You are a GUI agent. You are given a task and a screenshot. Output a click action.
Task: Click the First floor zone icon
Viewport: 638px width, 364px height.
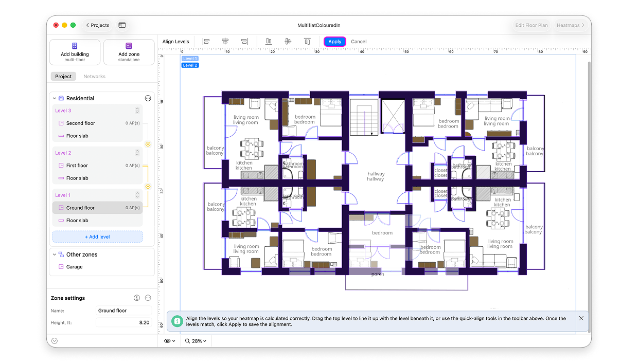pos(61,166)
